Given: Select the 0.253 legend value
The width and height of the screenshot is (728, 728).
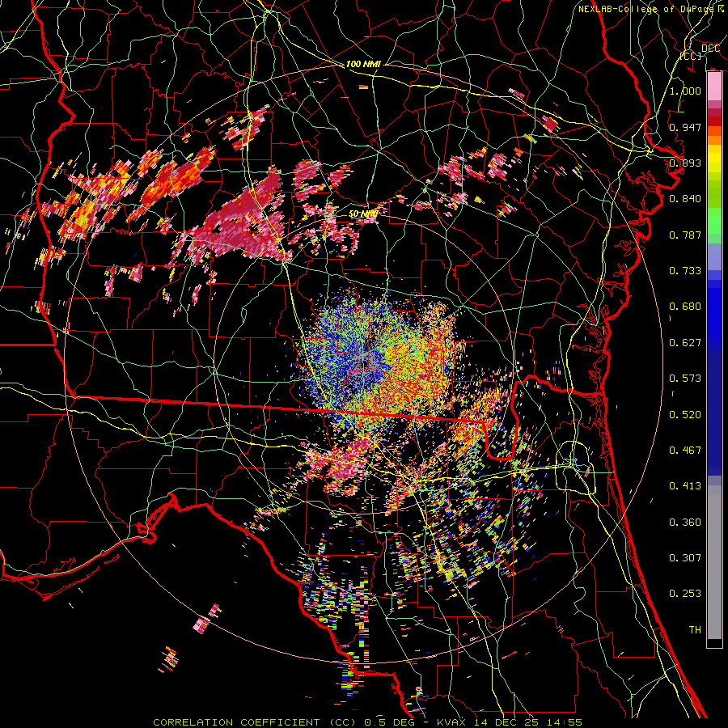Looking at the screenshot, I should pos(685,594).
